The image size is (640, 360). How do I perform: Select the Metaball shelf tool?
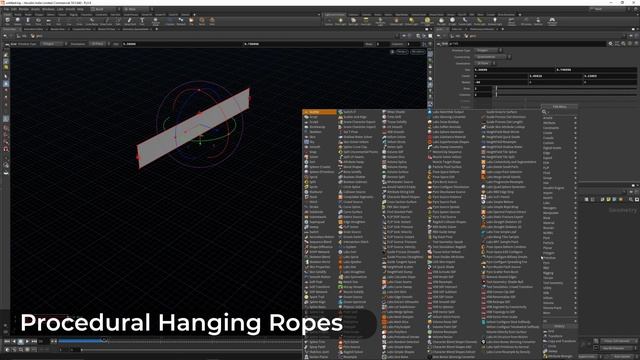coord(181,21)
